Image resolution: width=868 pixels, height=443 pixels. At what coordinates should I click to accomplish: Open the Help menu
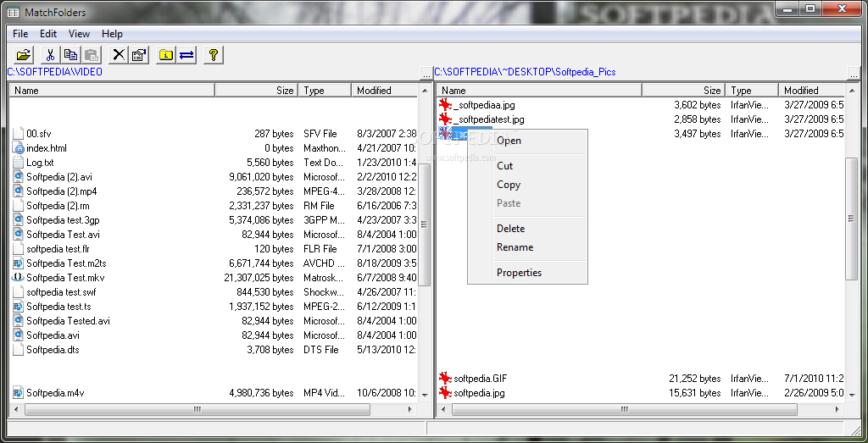point(112,34)
